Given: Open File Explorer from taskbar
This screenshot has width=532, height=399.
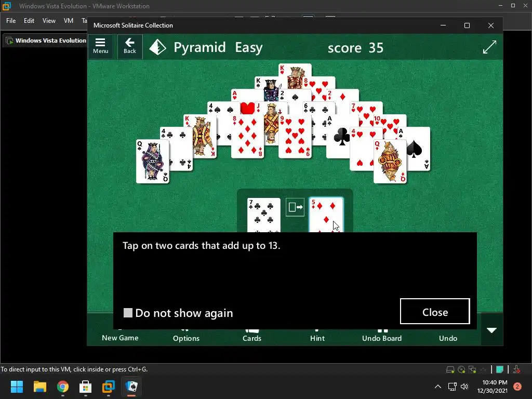Looking at the screenshot, I should 39,387.
